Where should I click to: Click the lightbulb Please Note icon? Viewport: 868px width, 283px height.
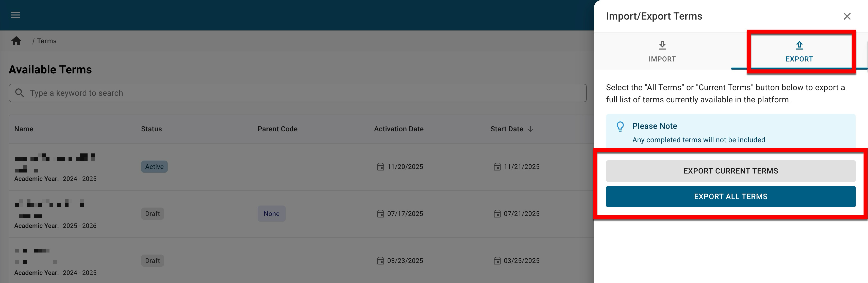(620, 126)
